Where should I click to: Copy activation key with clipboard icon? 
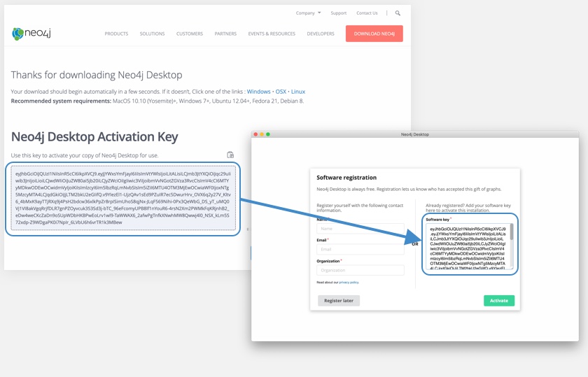230,155
